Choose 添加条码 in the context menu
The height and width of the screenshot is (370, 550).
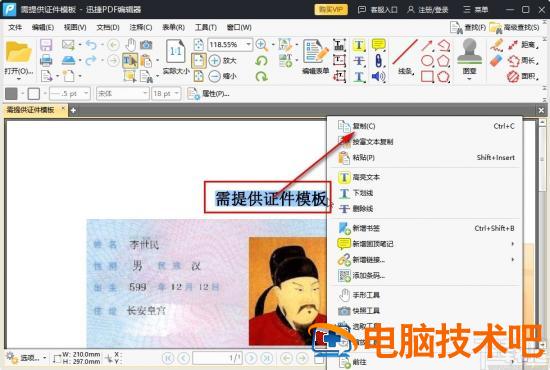tap(425, 276)
